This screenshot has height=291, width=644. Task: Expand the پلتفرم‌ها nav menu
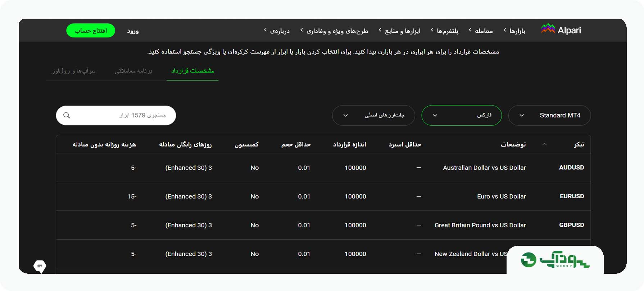(x=444, y=31)
